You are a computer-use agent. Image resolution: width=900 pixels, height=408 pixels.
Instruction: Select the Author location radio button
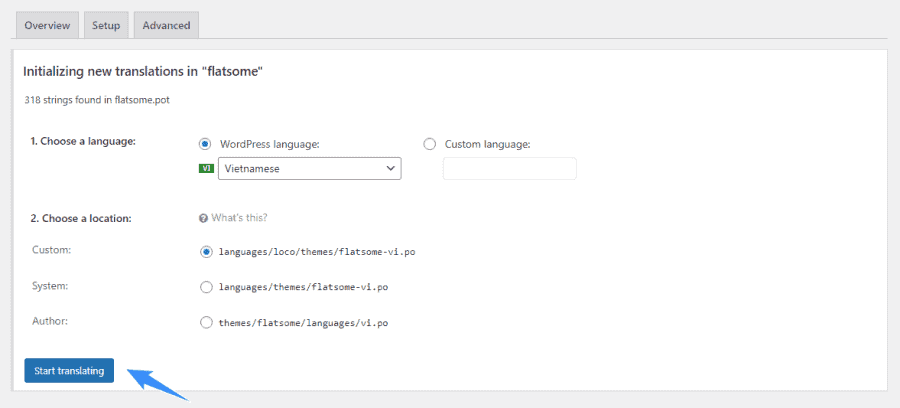click(206, 322)
